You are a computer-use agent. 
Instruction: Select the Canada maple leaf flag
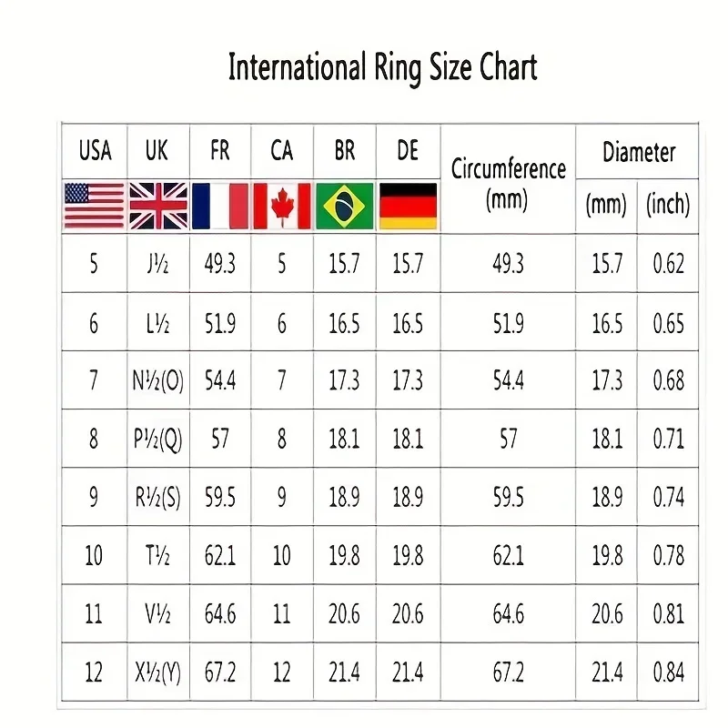click(282, 205)
